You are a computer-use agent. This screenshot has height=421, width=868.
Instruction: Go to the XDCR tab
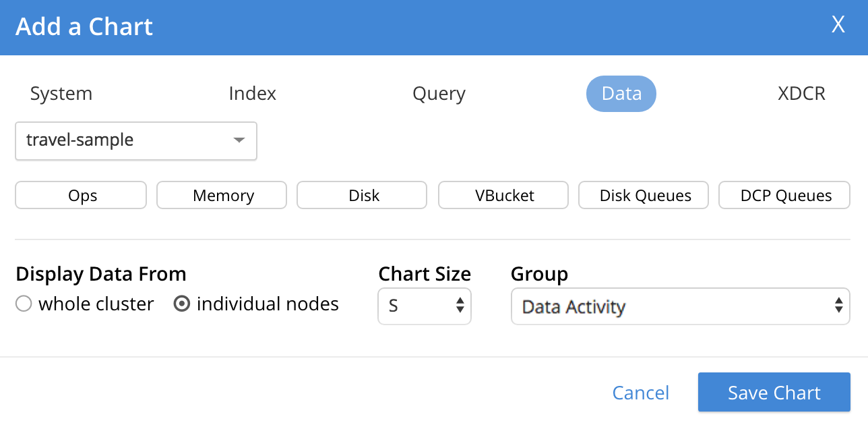801,94
